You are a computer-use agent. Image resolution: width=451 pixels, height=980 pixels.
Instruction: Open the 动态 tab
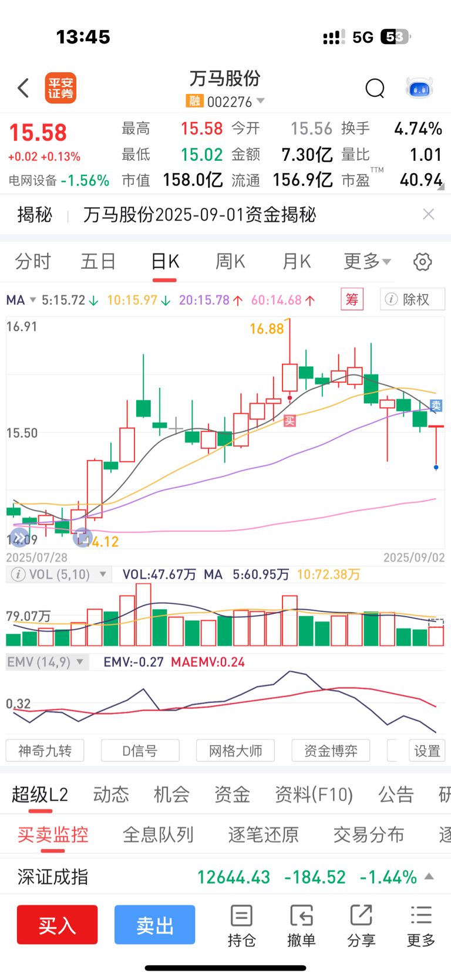point(111,795)
